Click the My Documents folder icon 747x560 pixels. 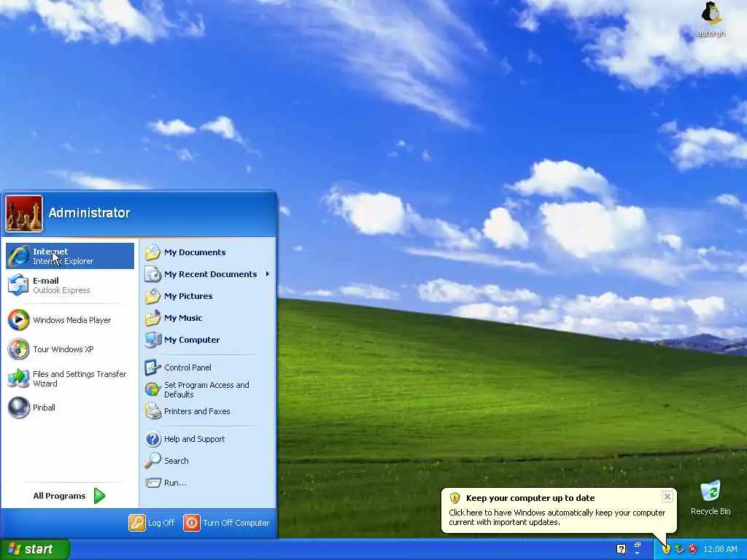click(153, 252)
